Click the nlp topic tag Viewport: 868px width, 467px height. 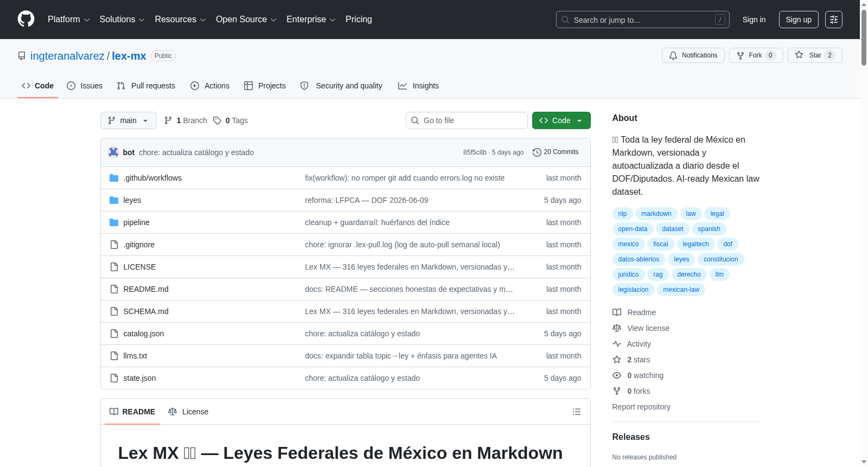coord(622,214)
